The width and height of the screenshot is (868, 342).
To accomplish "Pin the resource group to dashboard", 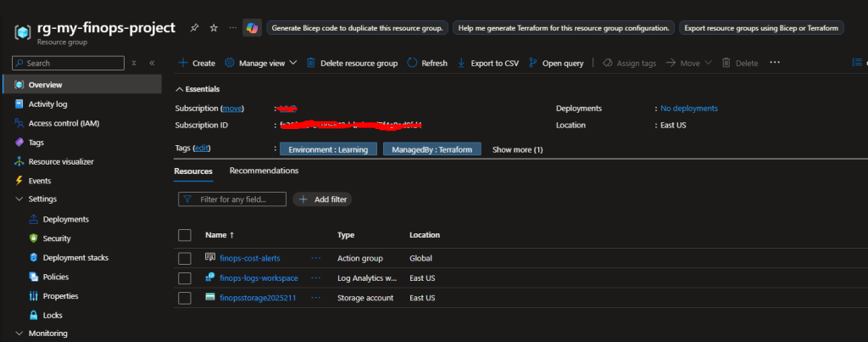I will coord(195,28).
